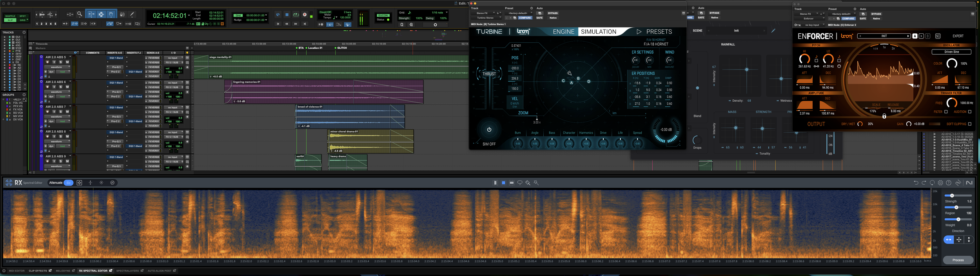The height and width of the screenshot is (276, 980).
Task: Open the TRACKS list menu dropdown
Action: coord(24,33)
